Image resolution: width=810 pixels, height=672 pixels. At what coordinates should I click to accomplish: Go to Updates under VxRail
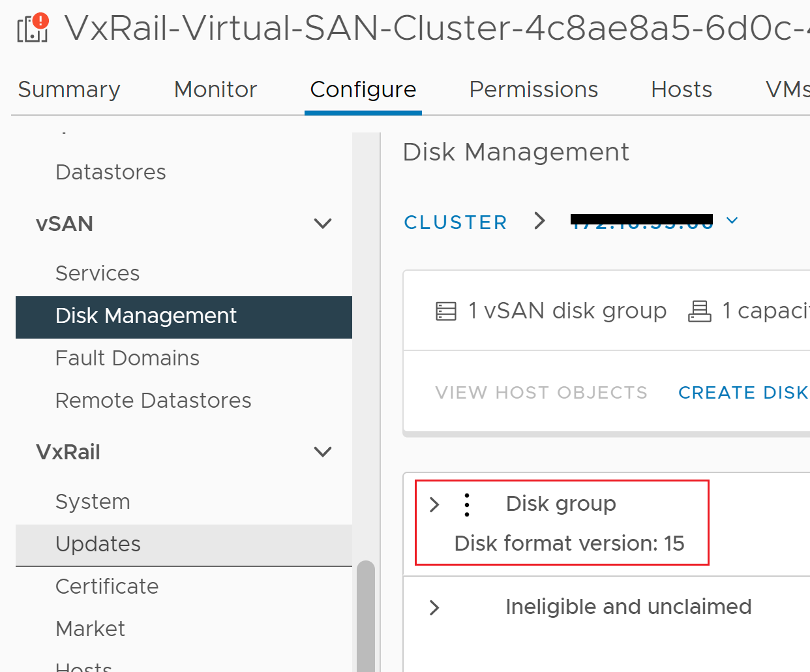click(98, 545)
